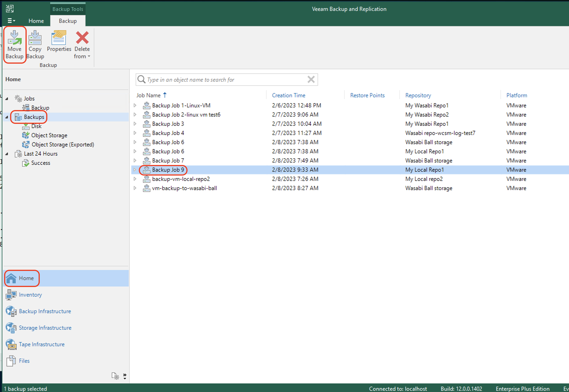569x392 pixels.
Task: Select the Backup Job 9 entry
Action: [168, 170]
